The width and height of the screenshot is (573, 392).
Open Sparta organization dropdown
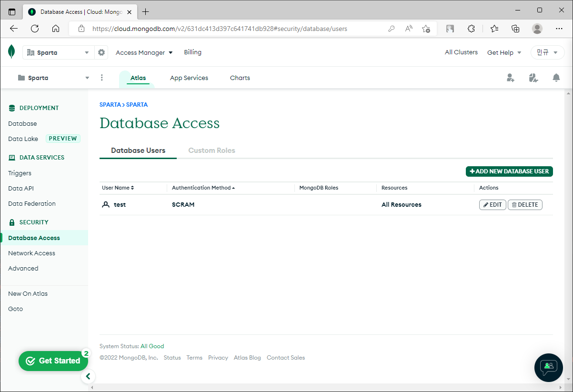[x=58, y=52]
